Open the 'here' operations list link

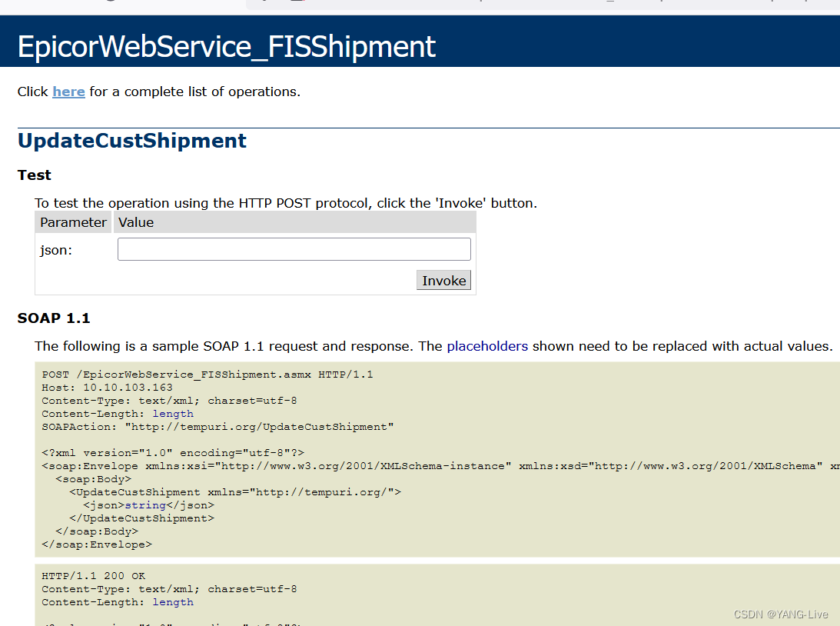pyautogui.click(x=68, y=92)
